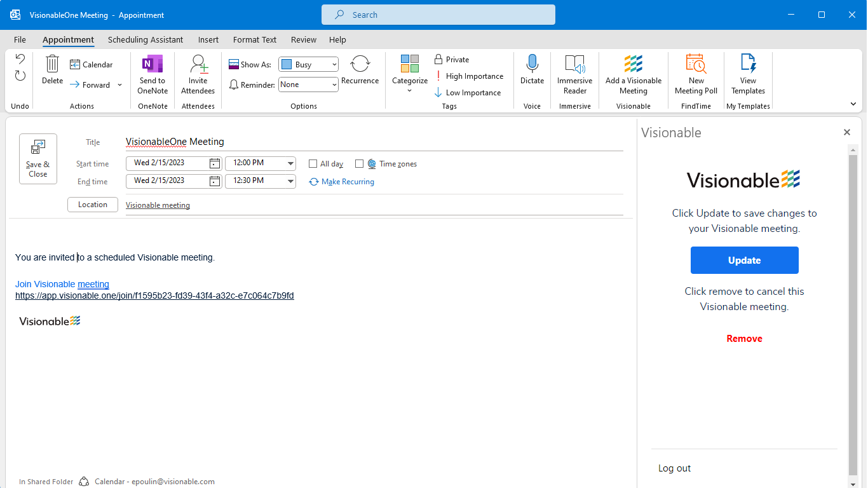Click the Redo arrow icon
Viewport: 868px width, 488px height.
[20, 76]
